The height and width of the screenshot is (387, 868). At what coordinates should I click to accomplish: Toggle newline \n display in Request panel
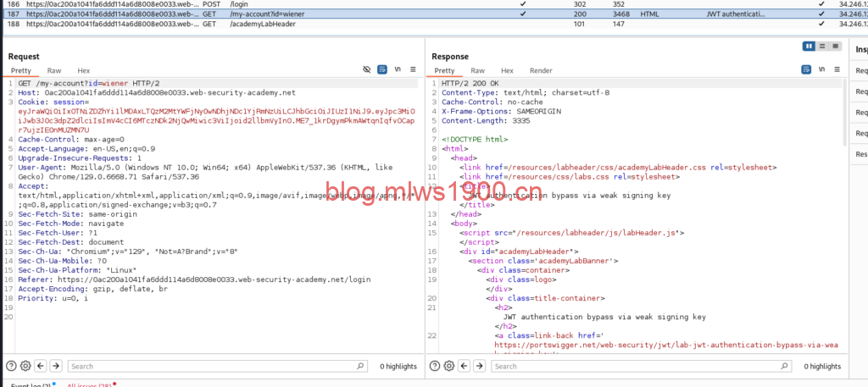tap(398, 69)
